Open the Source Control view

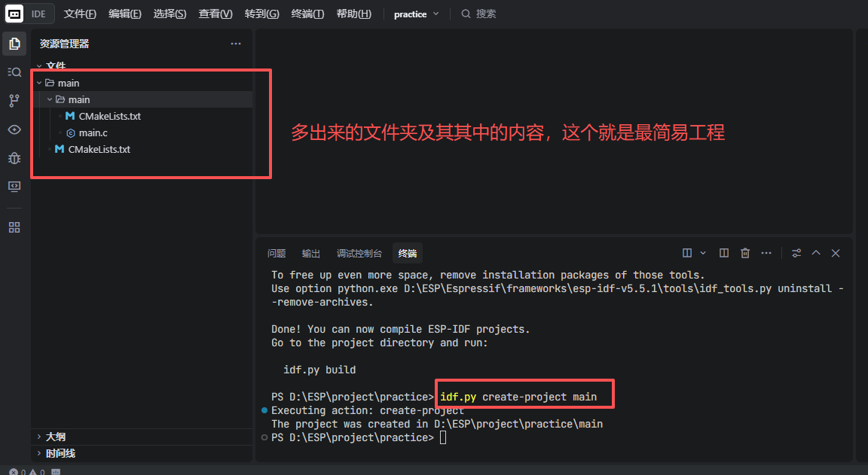(14, 101)
